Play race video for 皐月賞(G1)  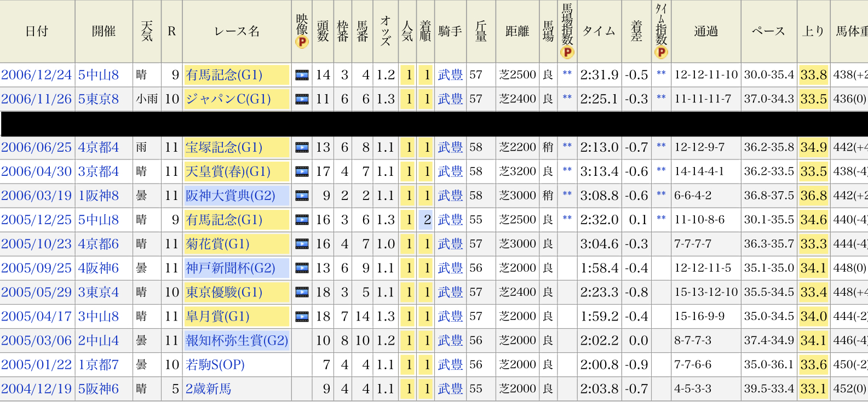tap(302, 316)
